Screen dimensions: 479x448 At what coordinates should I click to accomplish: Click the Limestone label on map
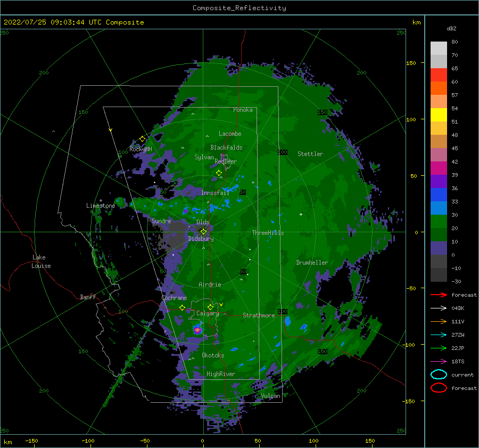pos(101,206)
